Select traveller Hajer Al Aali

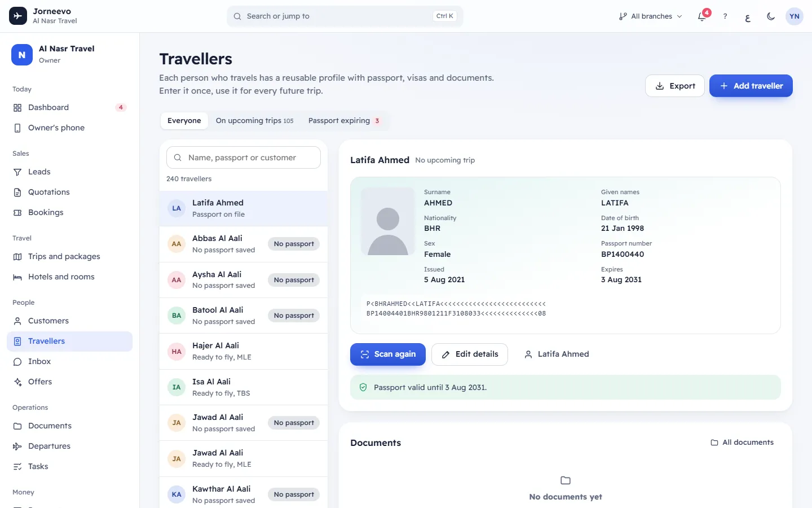pyautogui.click(x=244, y=351)
